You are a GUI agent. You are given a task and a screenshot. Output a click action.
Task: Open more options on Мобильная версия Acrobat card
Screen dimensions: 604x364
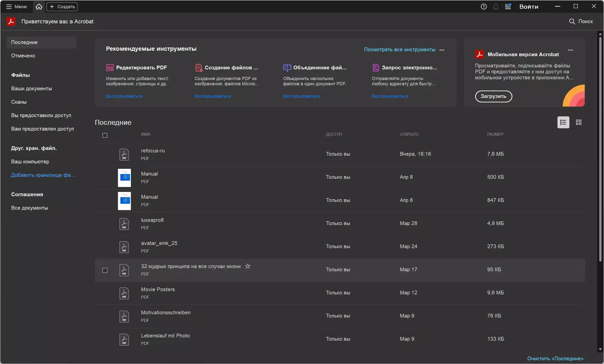[x=570, y=50]
